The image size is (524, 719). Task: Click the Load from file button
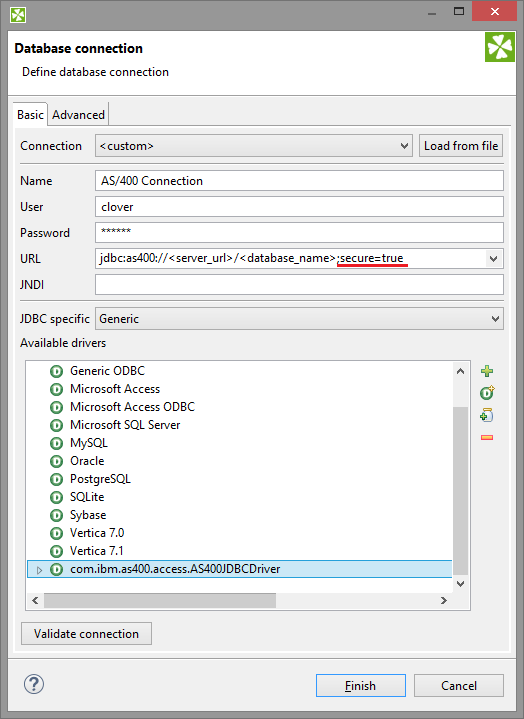[461, 146]
